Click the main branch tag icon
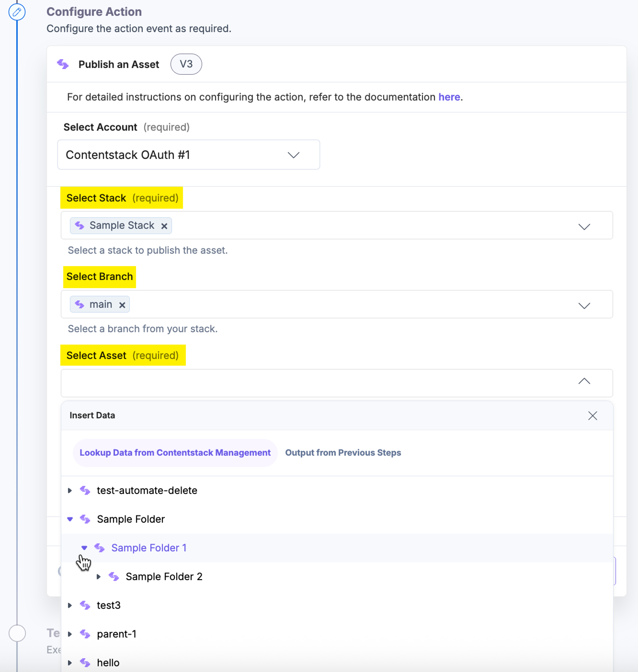638x672 pixels. pyautogui.click(x=80, y=304)
